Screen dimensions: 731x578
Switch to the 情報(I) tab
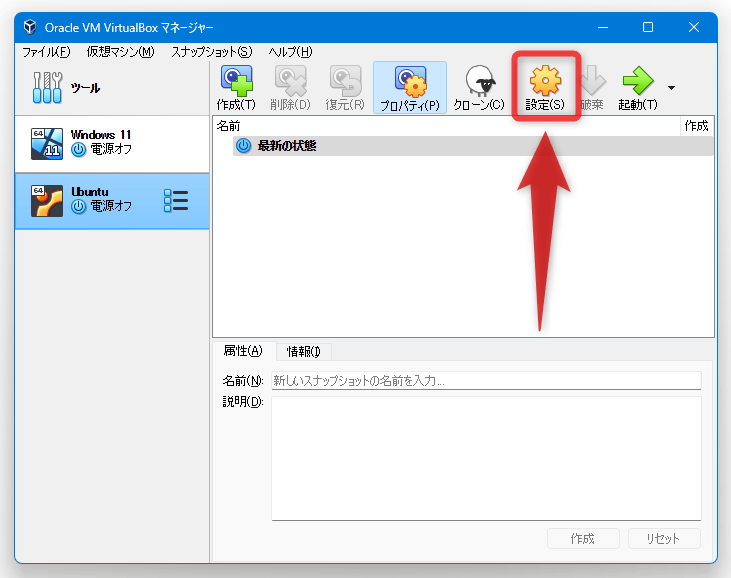(x=303, y=351)
